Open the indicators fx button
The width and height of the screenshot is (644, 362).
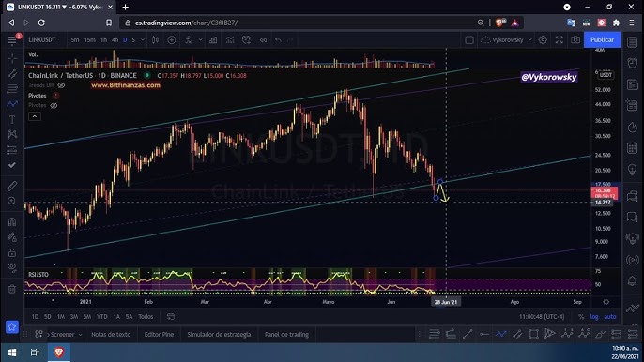tap(188, 39)
